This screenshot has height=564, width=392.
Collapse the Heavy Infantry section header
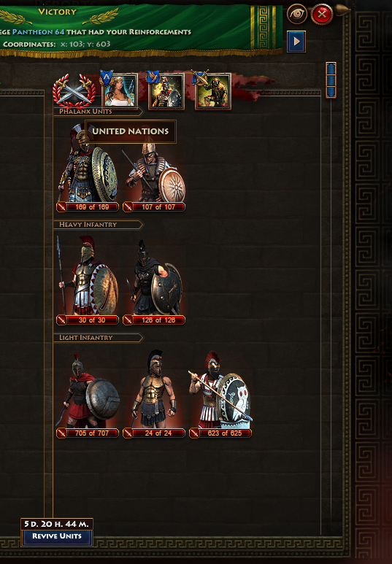click(x=99, y=225)
